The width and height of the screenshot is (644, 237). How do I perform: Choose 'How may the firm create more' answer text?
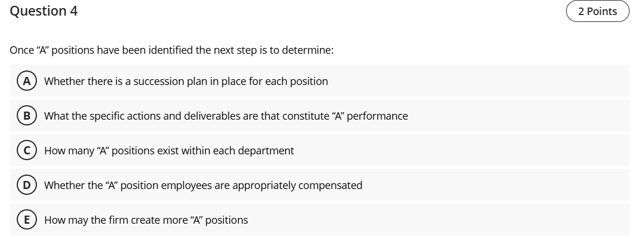146,220
